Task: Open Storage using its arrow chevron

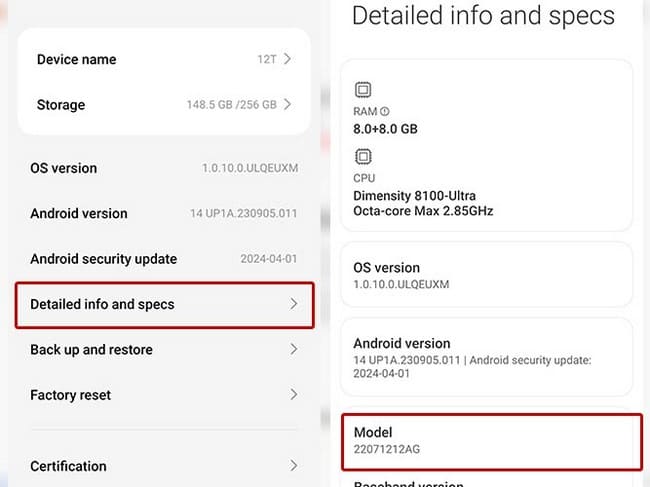Action: pyautogui.click(x=288, y=104)
